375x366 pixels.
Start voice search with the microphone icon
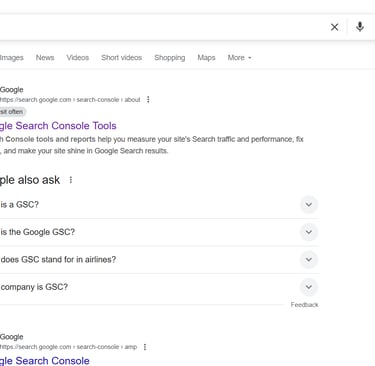click(360, 27)
